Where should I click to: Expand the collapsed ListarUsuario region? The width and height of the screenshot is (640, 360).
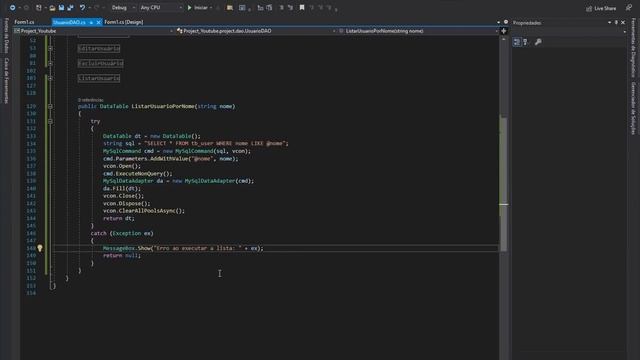pos(50,78)
